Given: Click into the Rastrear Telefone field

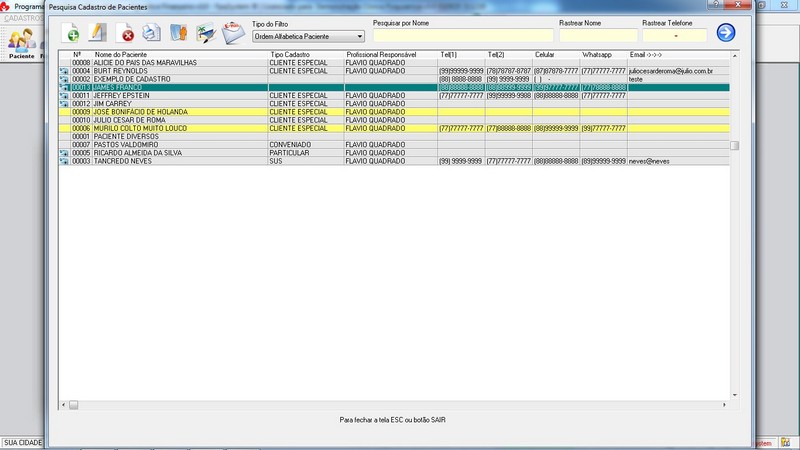Looking at the screenshot, I should pyautogui.click(x=674, y=35).
